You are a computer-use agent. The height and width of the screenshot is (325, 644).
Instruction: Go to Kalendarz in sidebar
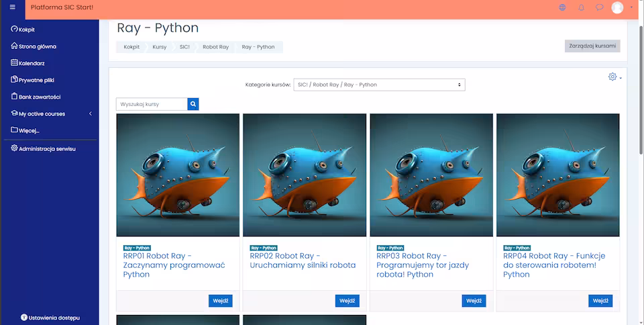(32, 63)
